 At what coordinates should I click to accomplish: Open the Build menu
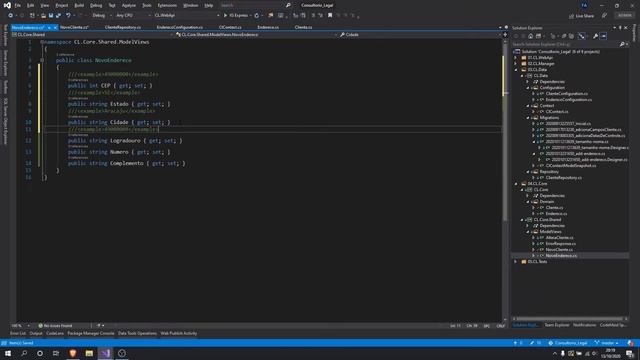[x=79, y=5]
